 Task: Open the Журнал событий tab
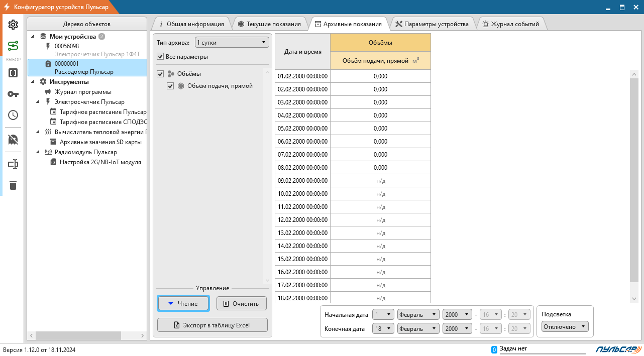tap(510, 24)
